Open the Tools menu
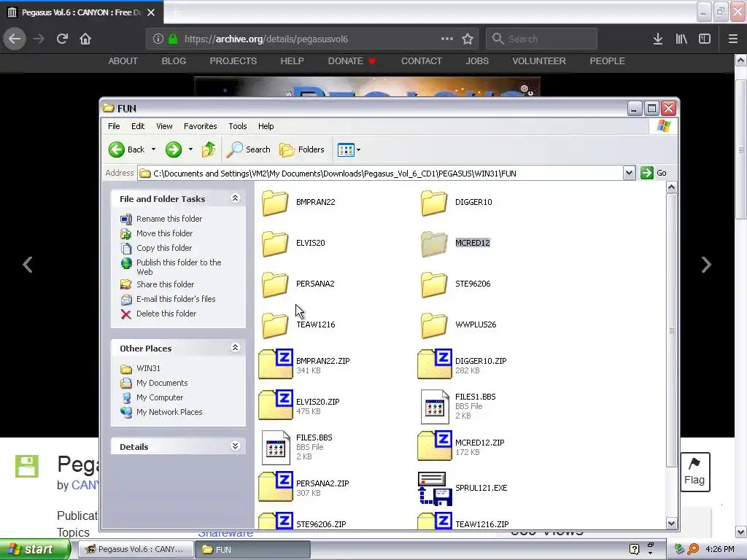The image size is (747, 560). click(x=237, y=126)
